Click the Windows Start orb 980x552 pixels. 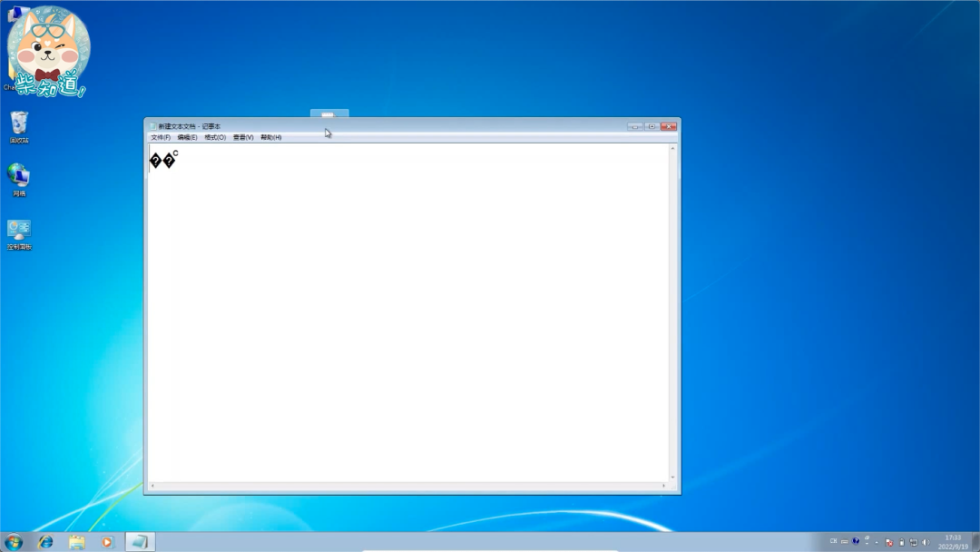click(14, 542)
